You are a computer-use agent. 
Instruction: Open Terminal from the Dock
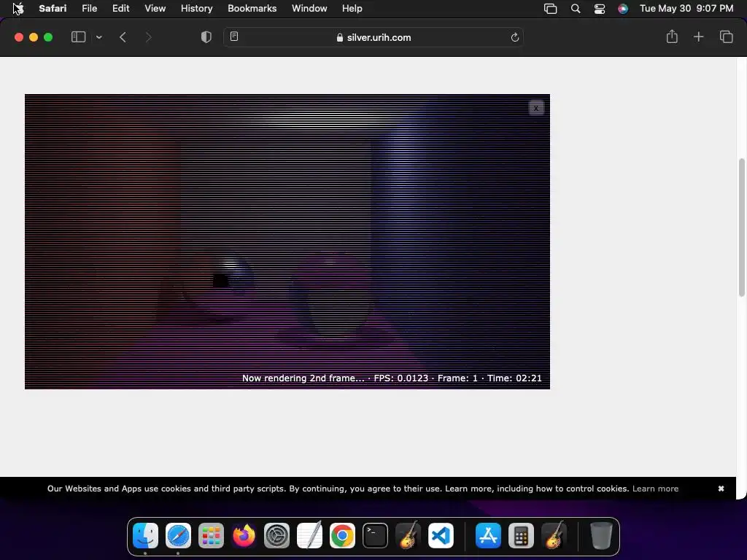[x=375, y=536]
